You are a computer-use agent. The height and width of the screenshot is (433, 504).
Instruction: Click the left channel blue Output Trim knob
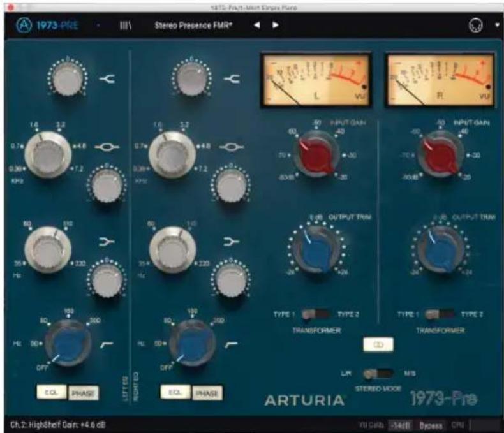(x=316, y=250)
